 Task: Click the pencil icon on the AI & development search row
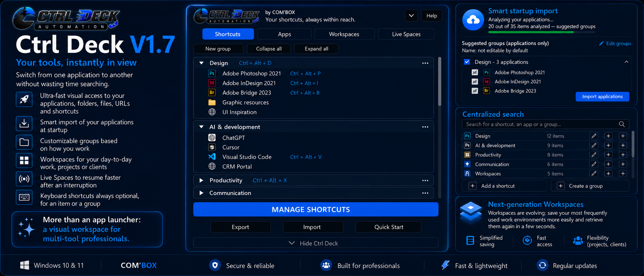coord(594,145)
